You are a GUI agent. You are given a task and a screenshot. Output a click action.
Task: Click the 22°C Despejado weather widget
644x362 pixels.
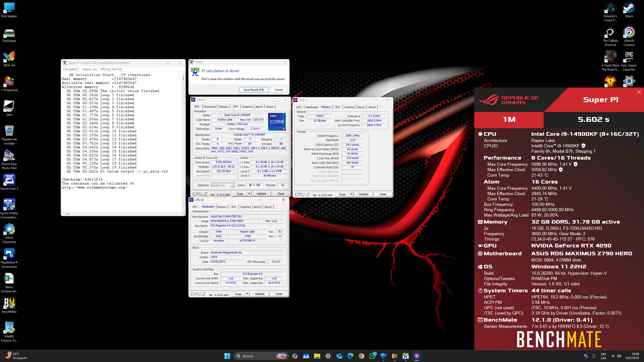point(16,356)
